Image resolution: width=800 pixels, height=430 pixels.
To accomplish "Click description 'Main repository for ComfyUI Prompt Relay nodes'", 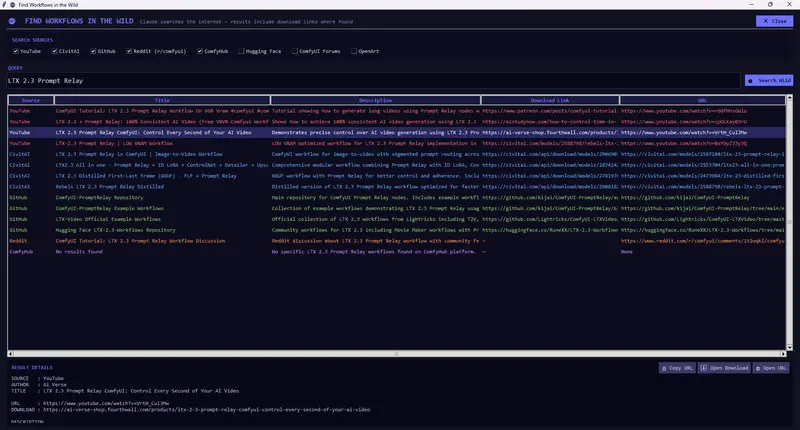I will pyautogui.click(x=375, y=197).
